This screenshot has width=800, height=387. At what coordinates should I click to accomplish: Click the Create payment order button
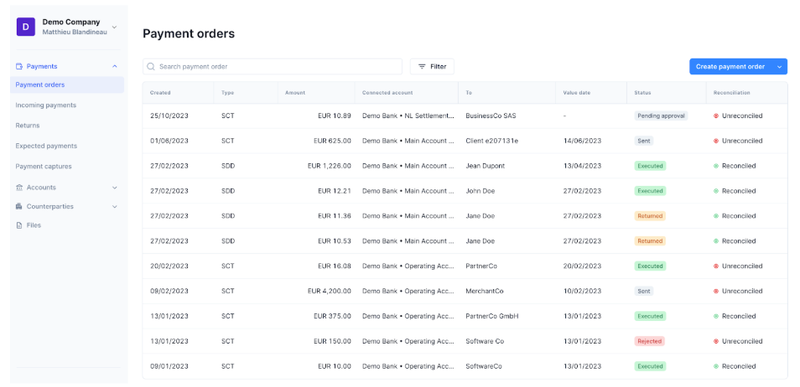pos(731,66)
